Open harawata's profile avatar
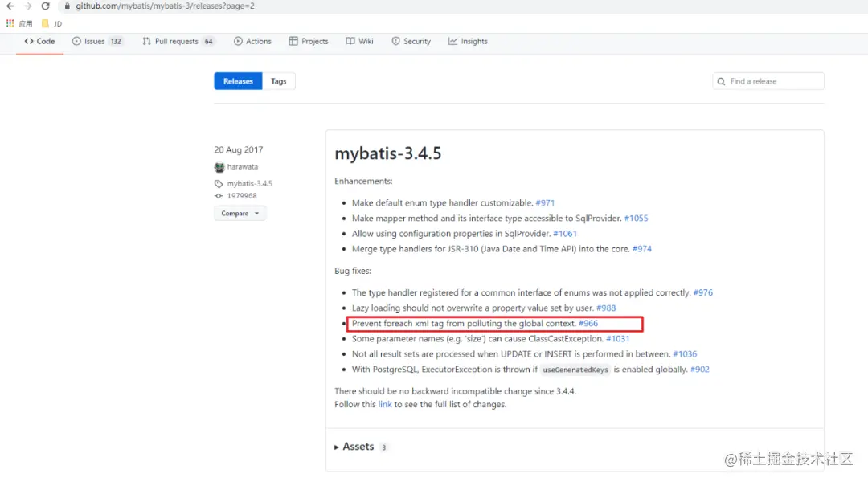Screen dimensions: 868x482 click(219, 167)
